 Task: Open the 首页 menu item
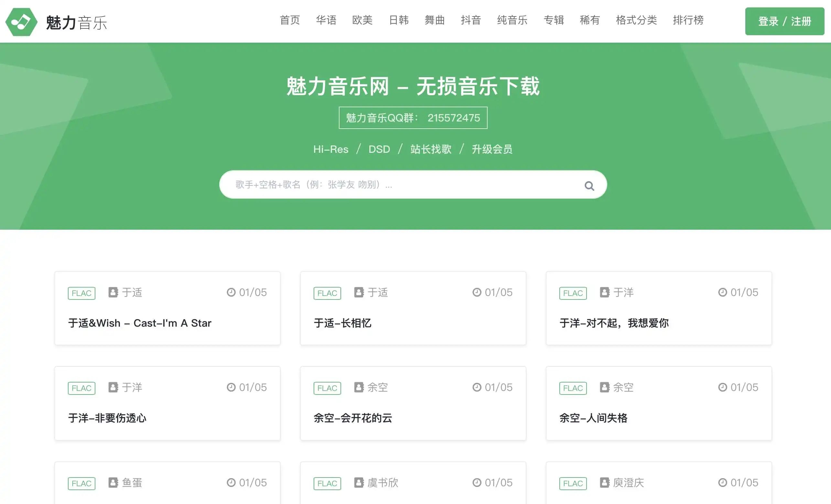[290, 20]
